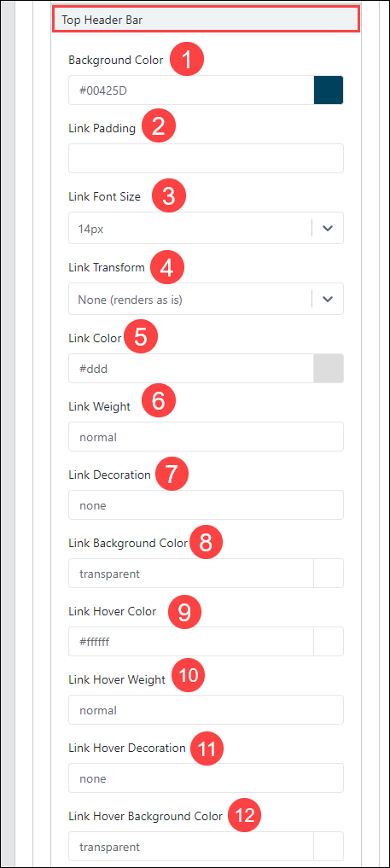Click the Link Hover Decoration none field
The width and height of the screenshot is (390, 868).
pyautogui.click(x=206, y=778)
